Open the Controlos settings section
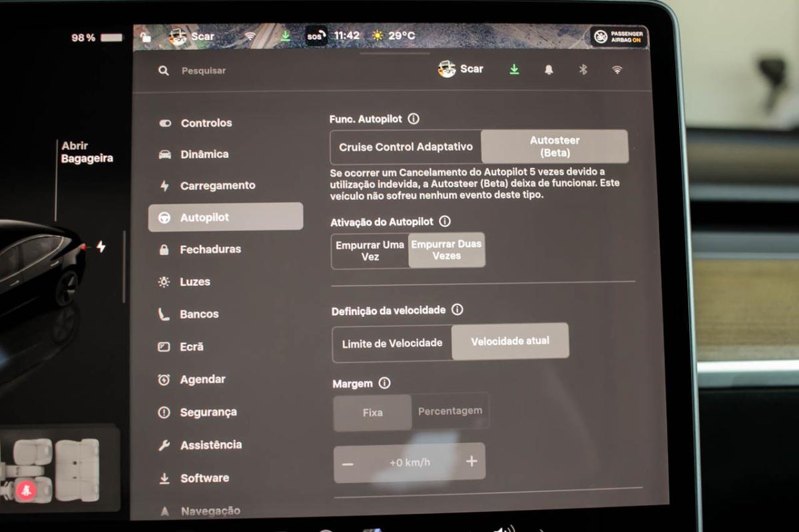This screenshot has width=799, height=532. point(196,123)
